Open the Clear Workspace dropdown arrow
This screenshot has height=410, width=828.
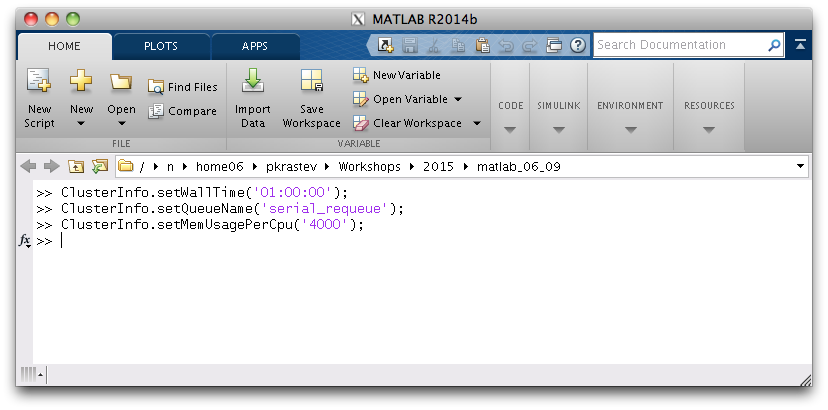tap(476, 123)
